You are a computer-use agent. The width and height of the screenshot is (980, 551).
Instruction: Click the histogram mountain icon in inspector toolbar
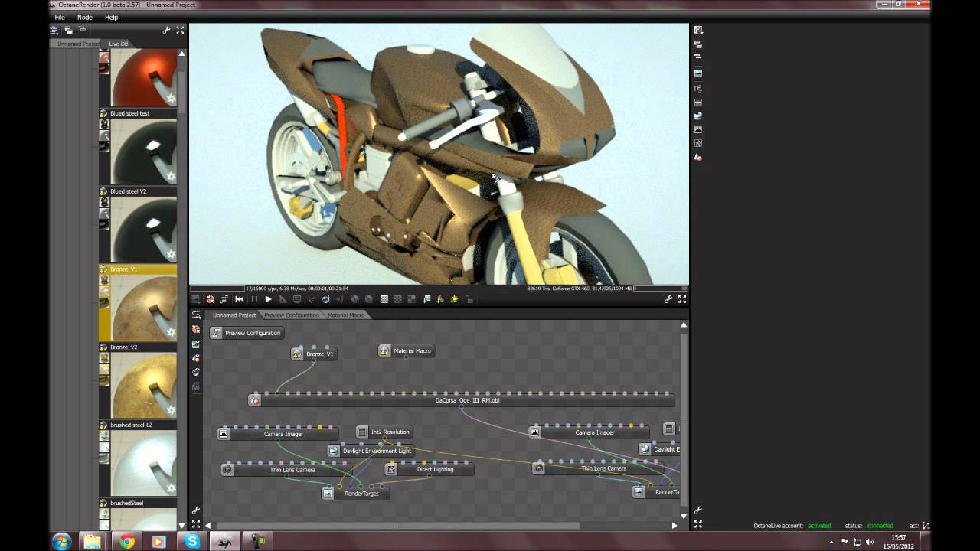coord(698,129)
